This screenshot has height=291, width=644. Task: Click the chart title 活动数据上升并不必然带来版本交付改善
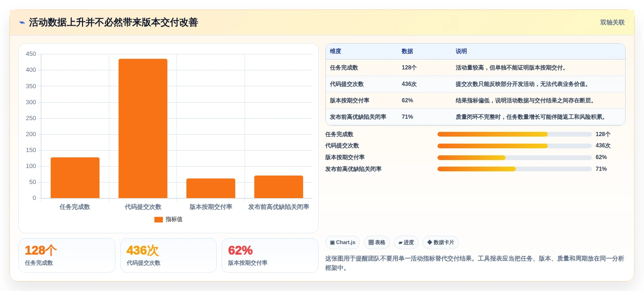(x=114, y=23)
